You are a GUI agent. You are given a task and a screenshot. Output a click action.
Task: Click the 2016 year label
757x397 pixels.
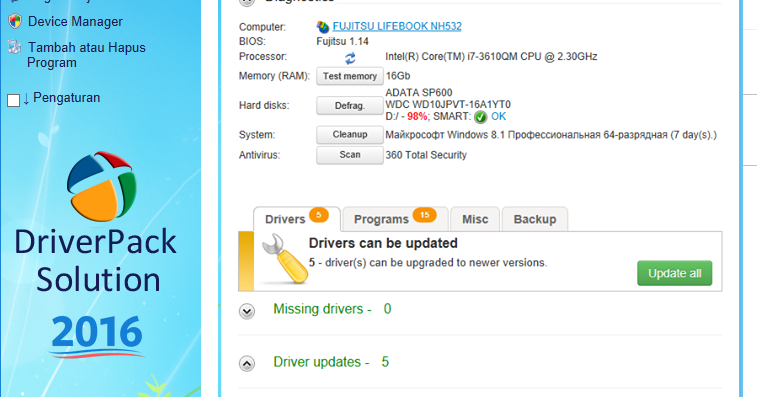97,332
